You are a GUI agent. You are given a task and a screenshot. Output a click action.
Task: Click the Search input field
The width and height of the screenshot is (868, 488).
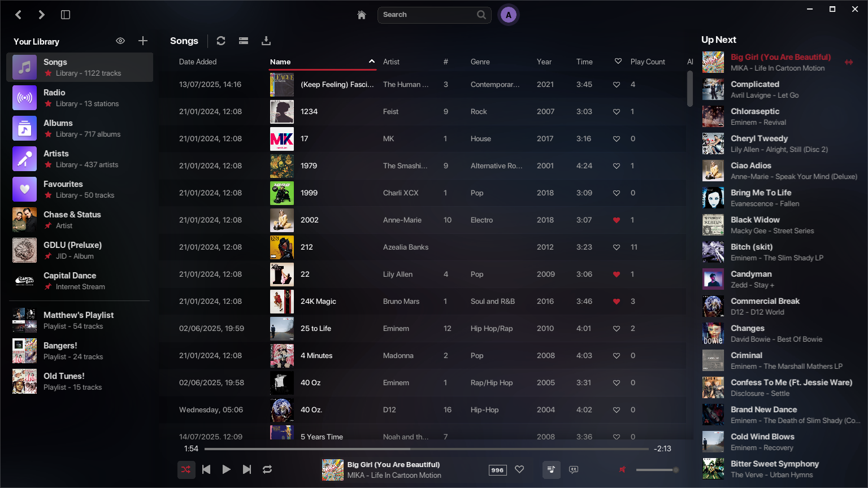(434, 15)
